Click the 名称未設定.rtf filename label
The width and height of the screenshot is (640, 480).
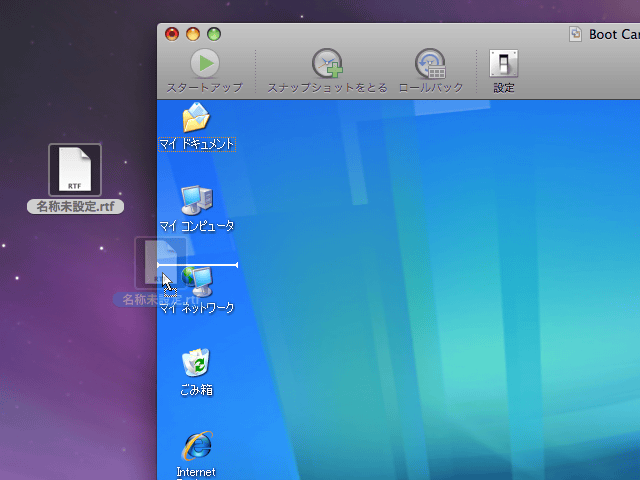[76, 207]
